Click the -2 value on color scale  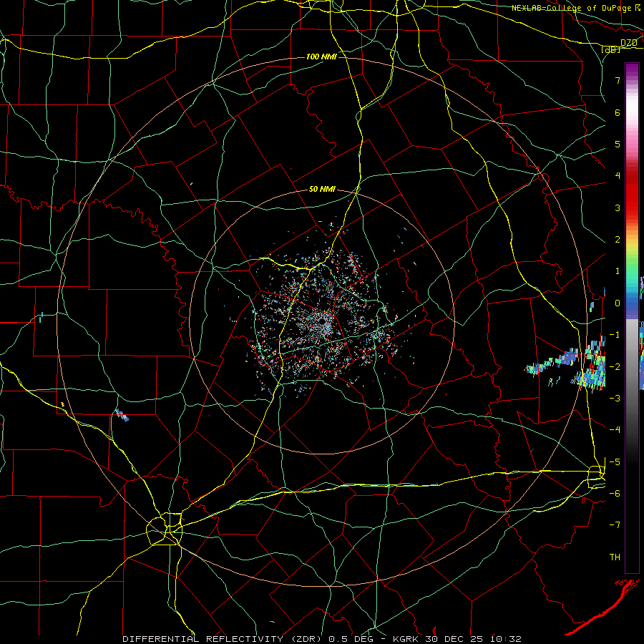pyautogui.click(x=615, y=366)
